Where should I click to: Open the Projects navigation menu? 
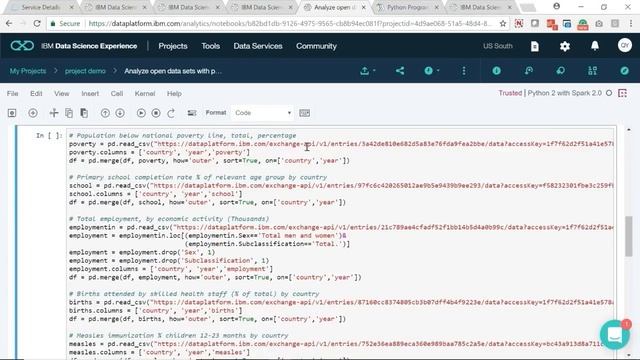(173, 46)
